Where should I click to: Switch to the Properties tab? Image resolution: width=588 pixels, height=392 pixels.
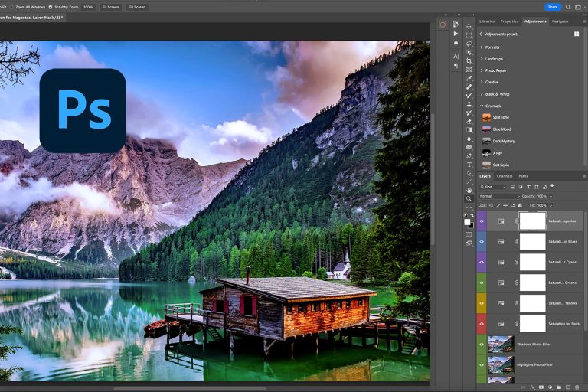click(509, 21)
